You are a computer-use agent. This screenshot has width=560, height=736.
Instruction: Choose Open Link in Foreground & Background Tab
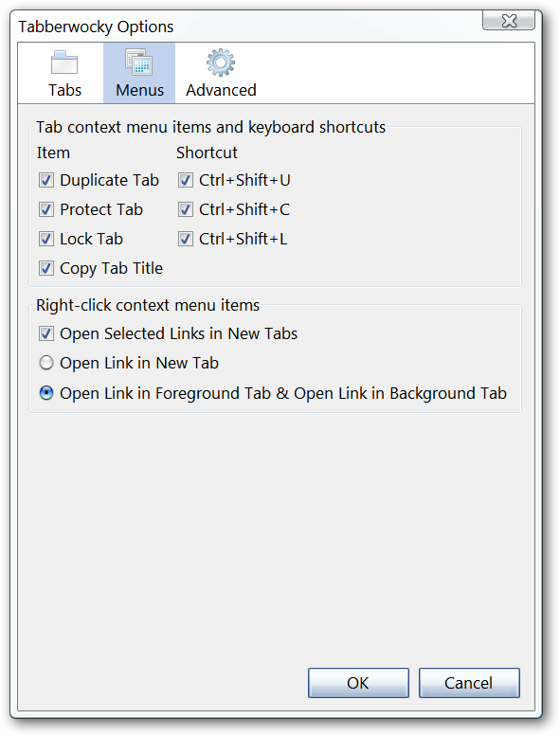(x=46, y=393)
